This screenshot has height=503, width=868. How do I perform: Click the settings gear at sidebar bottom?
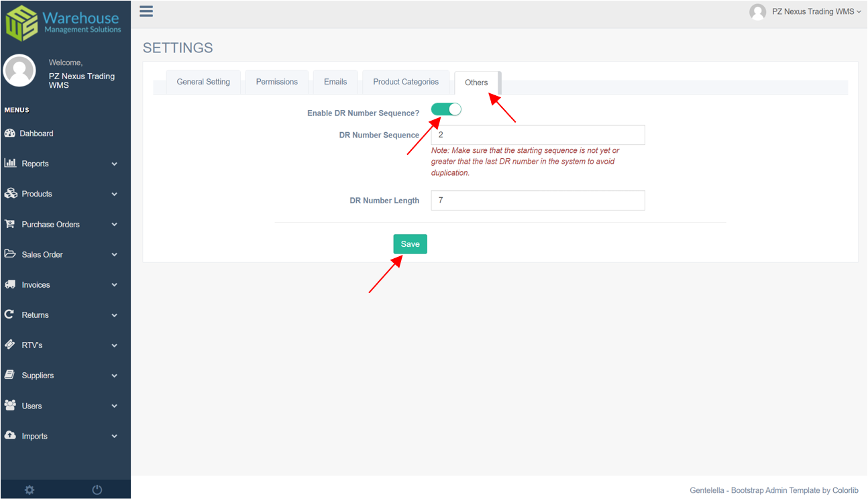(x=28, y=490)
